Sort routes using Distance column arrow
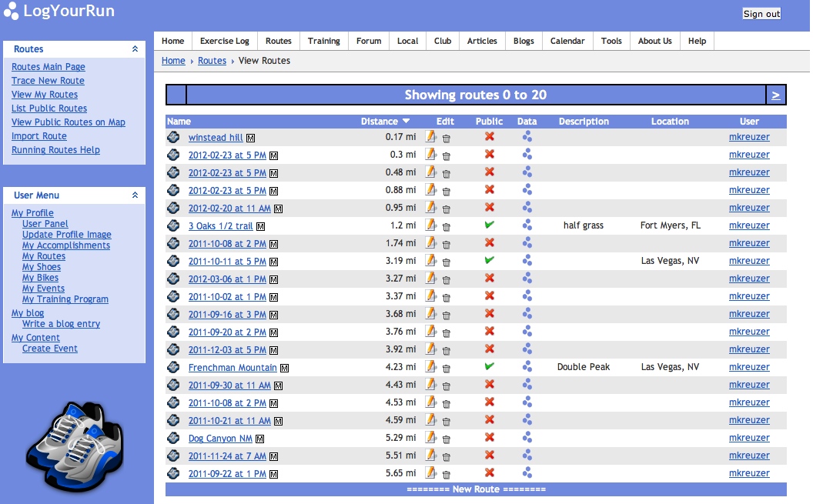823x504 pixels. point(406,122)
